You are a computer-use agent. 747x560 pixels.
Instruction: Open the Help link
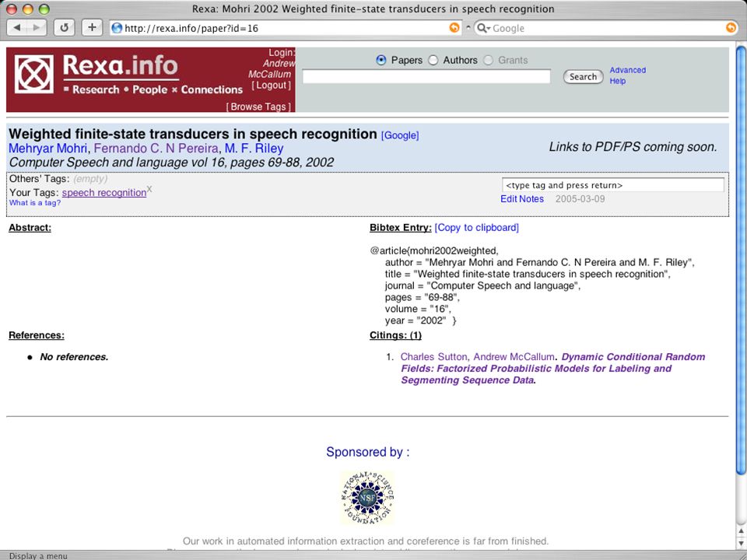[617, 81]
